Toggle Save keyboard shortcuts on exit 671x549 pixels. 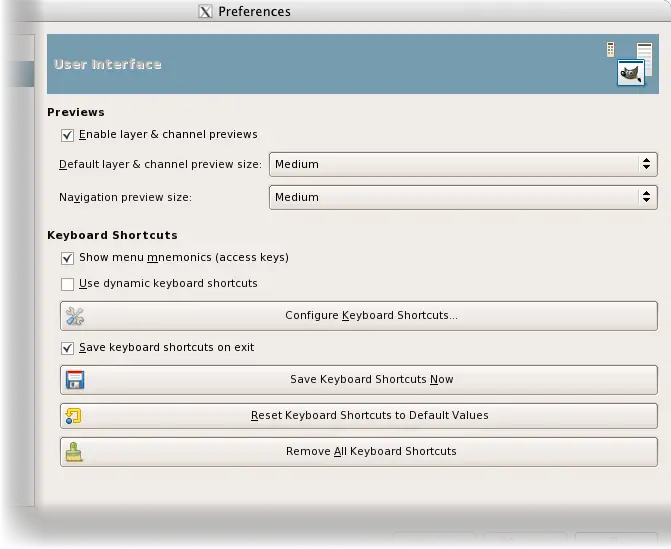pos(68,348)
